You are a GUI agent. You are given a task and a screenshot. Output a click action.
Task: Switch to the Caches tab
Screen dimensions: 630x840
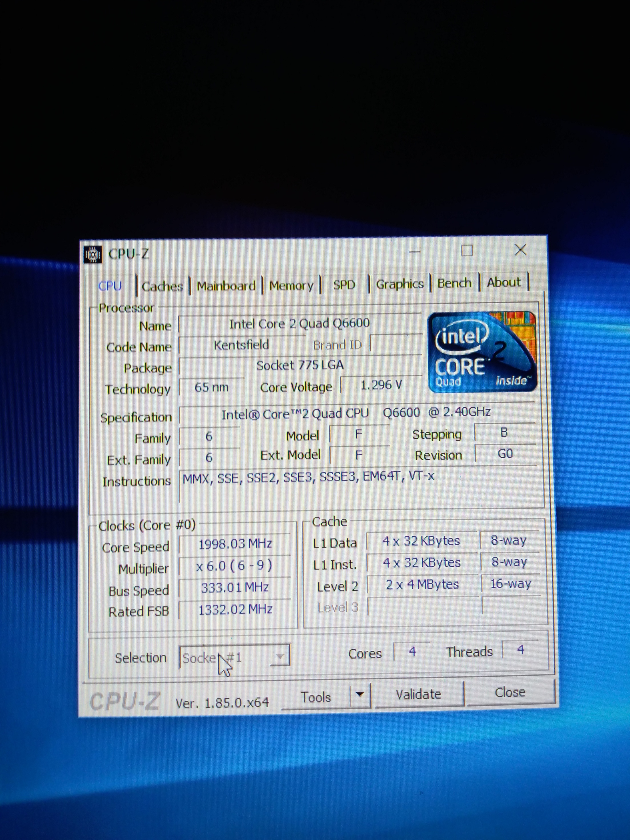tap(162, 286)
